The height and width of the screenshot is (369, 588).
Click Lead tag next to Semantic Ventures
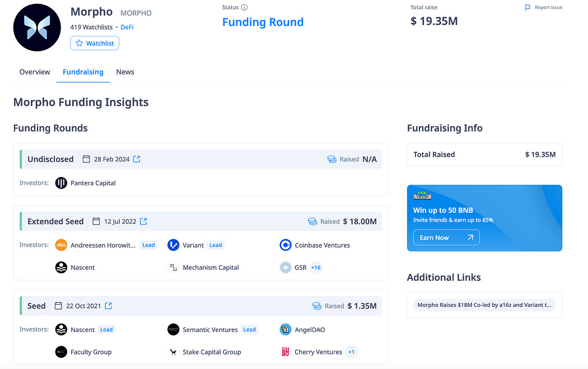pos(249,329)
